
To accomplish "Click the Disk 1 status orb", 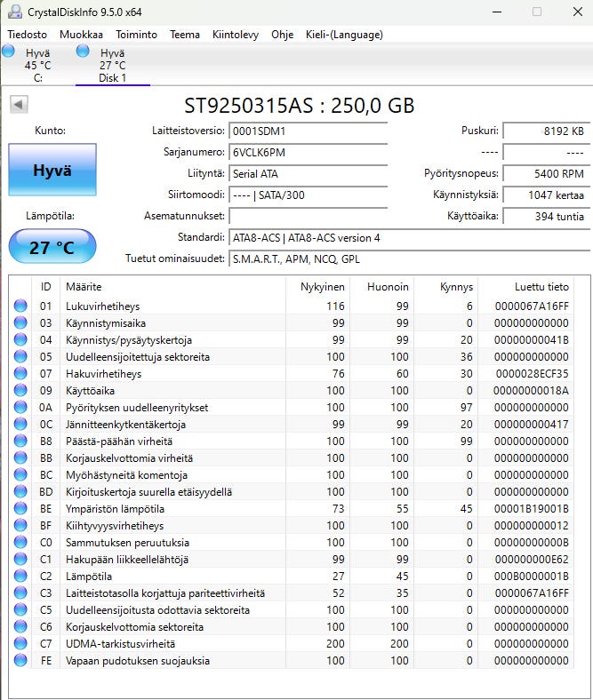I will point(83,52).
